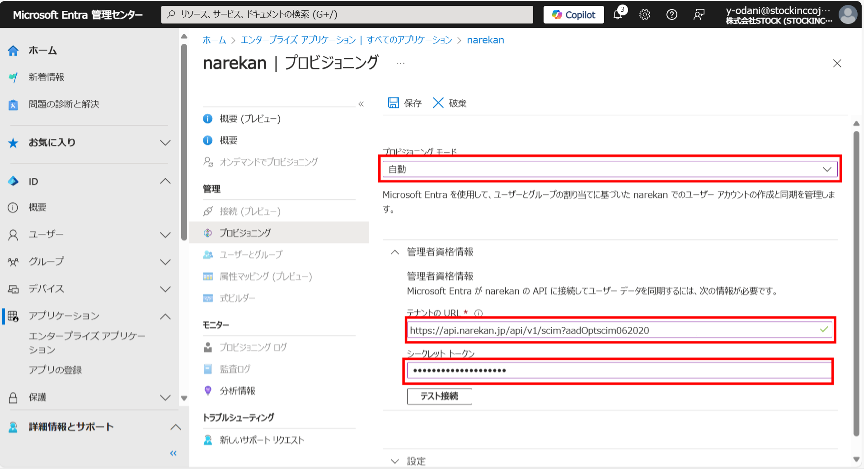Click the user account avatar
The width and height of the screenshot is (868, 469).
point(848,14)
